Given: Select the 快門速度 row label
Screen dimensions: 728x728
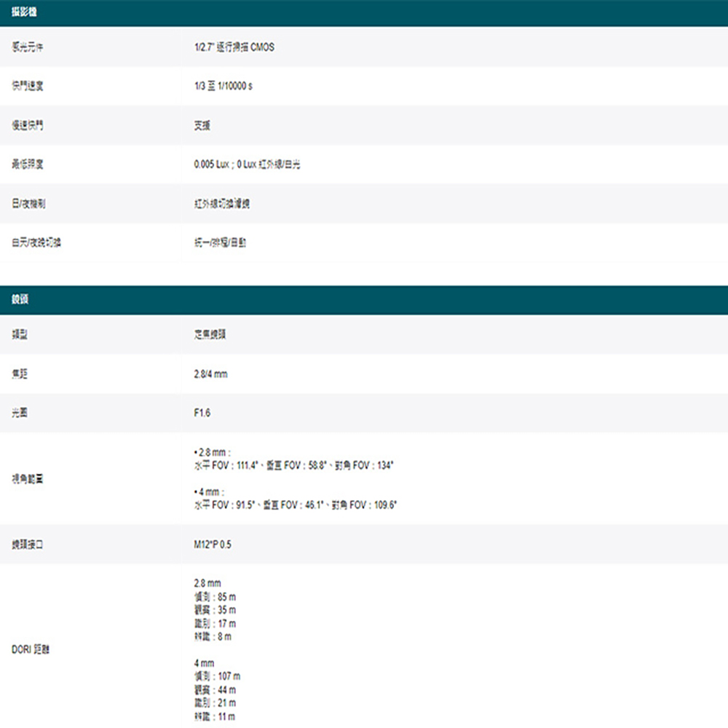Looking at the screenshot, I should pos(28,86).
